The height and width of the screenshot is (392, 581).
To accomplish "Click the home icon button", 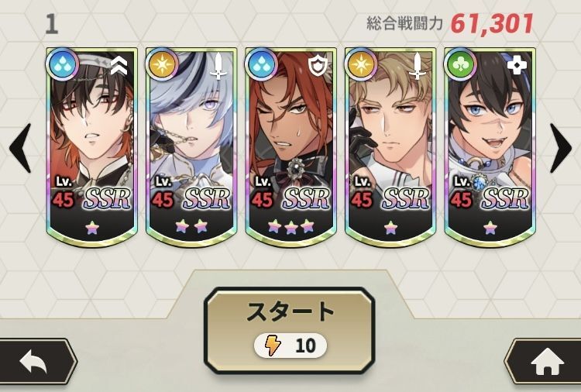I will (x=547, y=363).
